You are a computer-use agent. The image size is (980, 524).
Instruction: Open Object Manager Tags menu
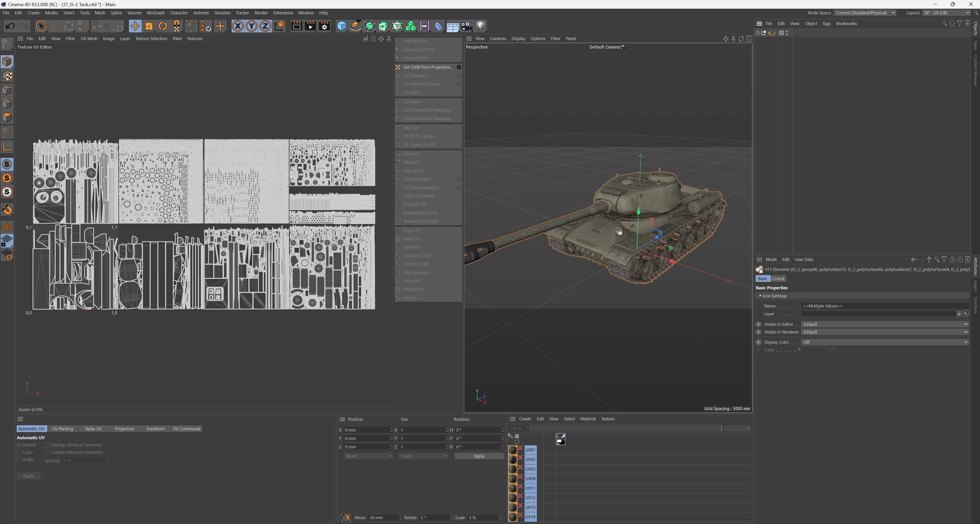(826, 23)
